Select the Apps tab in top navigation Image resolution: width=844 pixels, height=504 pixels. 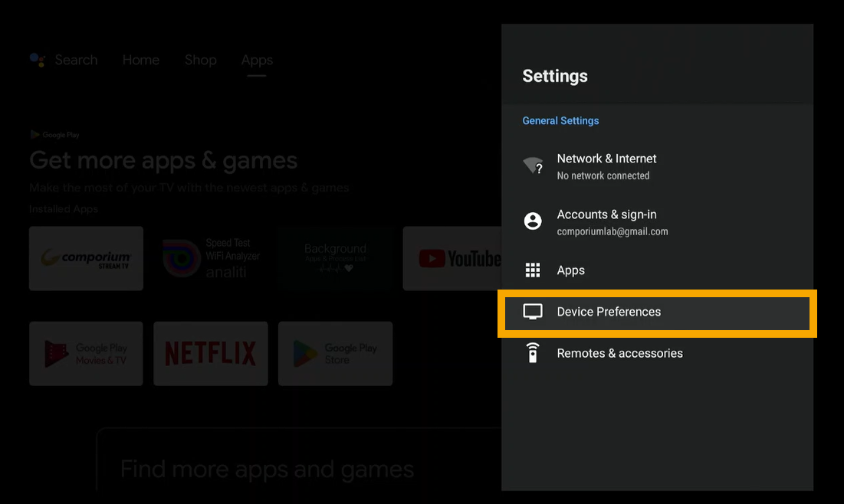[257, 61]
